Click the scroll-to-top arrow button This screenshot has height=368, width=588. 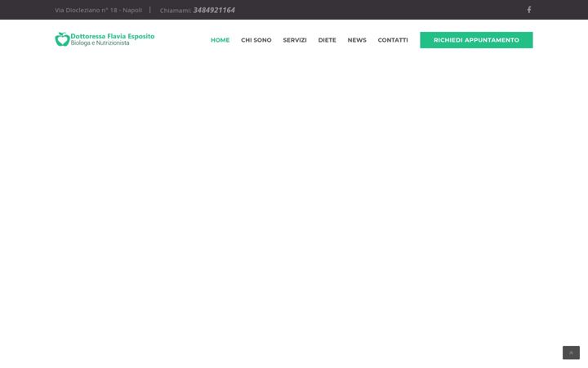click(571, 353)
